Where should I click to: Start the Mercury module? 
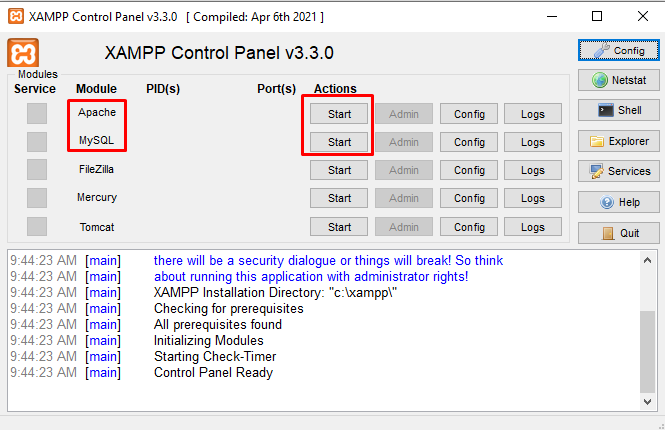tap(339, 198)
